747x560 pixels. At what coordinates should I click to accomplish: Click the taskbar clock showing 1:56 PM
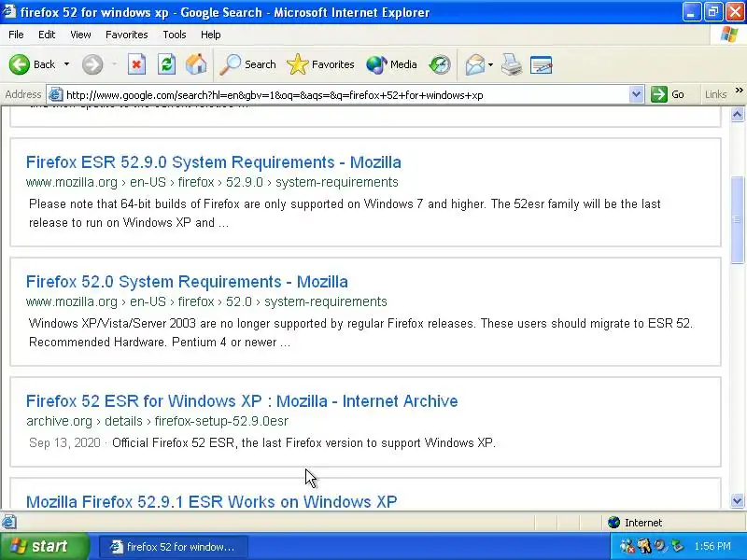pos(712,546)
